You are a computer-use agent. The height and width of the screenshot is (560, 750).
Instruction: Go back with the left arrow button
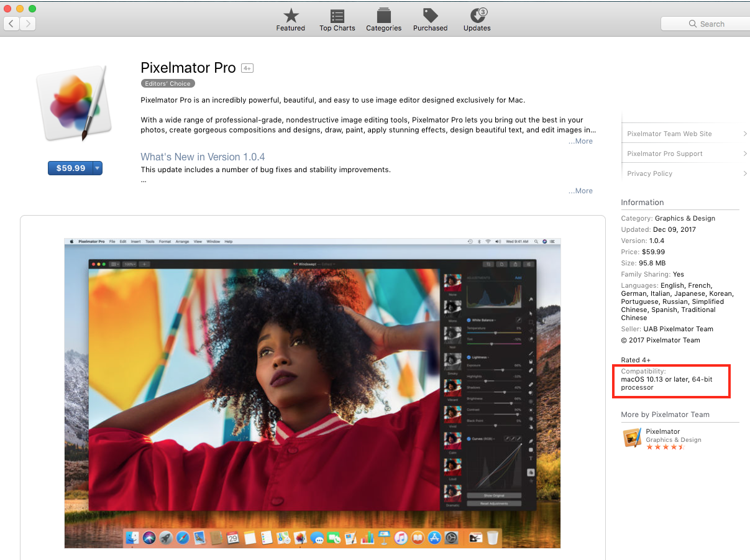click(x=11, y=24)
